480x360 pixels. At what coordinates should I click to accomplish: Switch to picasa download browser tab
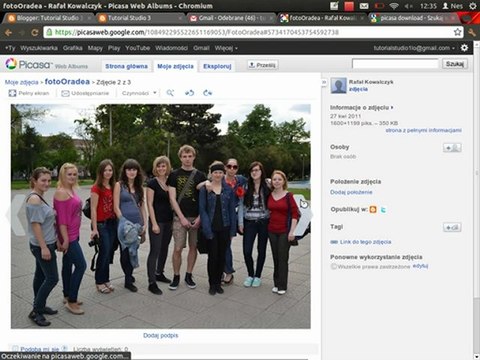412,18
